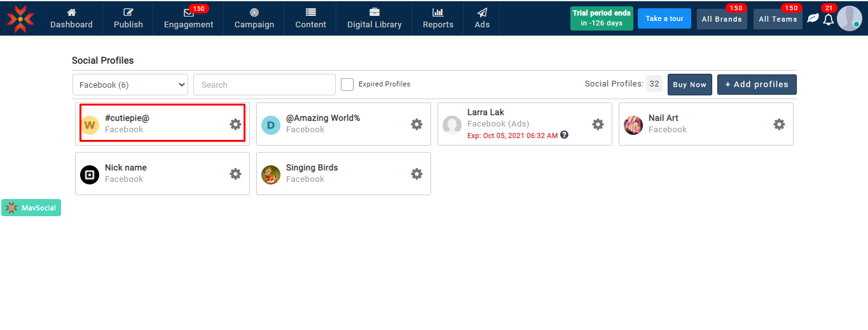Open the notifications bell icon
This screenshot has width=868, height=330.
[x=828, y=20]
